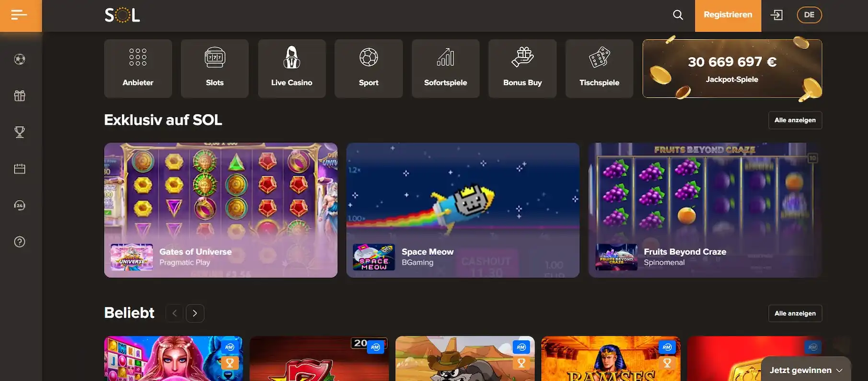Open the sport ball sidebar icon
This screenshot has height=381, width=868.
(x=20, y=60)
